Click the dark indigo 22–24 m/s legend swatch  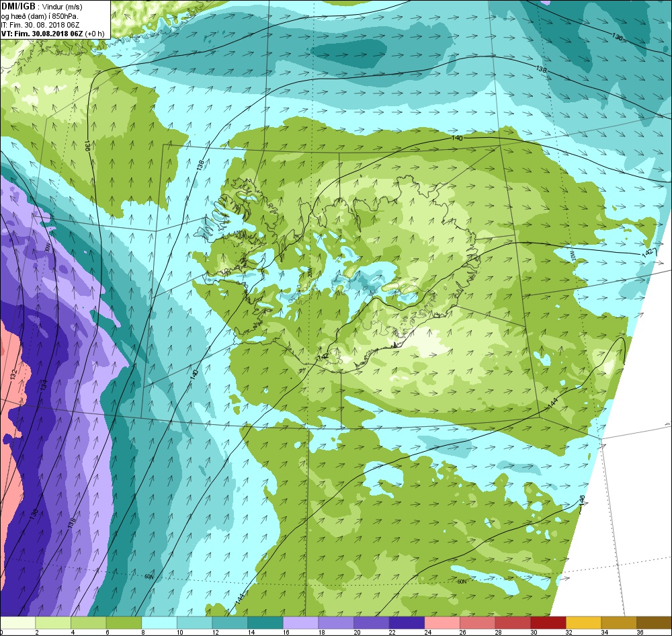coord(407,623)
